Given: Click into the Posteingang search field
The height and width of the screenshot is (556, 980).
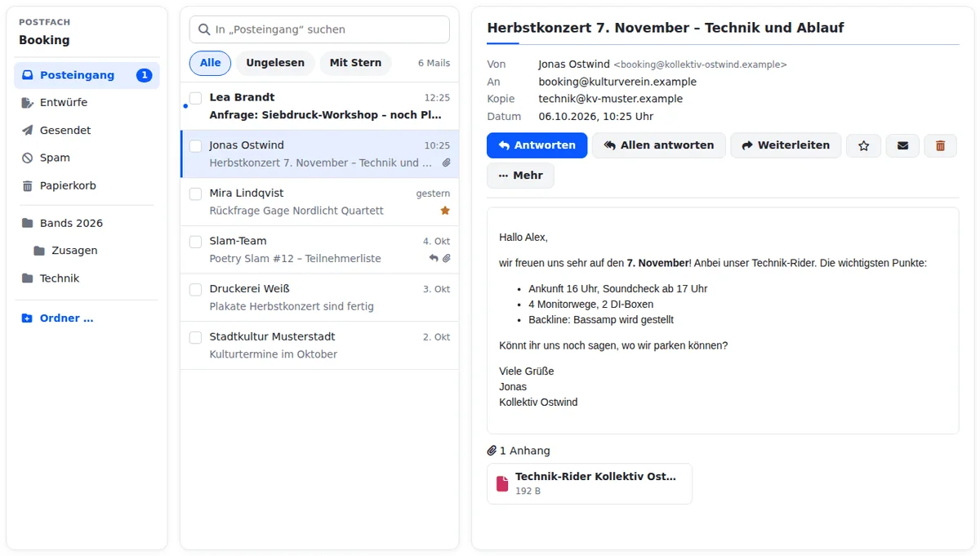Looking at the screenshot, I should [319, 29].
